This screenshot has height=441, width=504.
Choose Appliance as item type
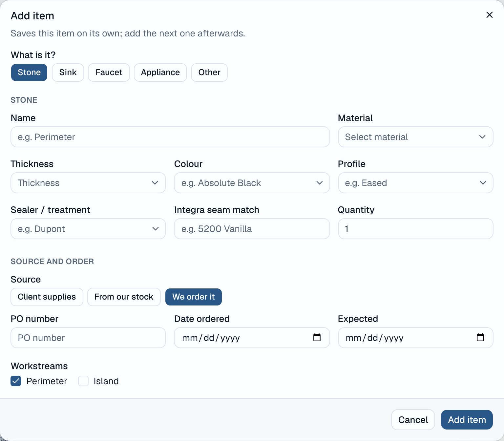[160, 73]
